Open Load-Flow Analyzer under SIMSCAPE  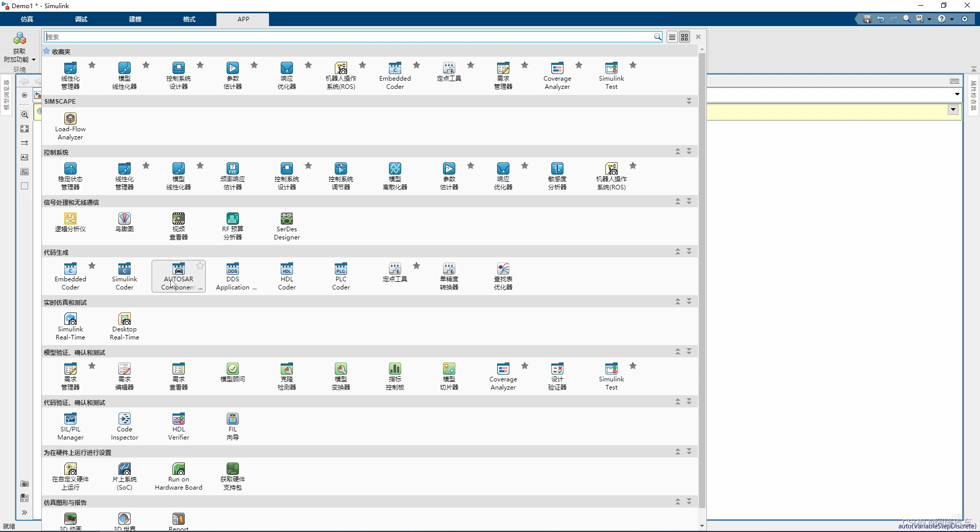pyautogui.click(x=70, y=126)
